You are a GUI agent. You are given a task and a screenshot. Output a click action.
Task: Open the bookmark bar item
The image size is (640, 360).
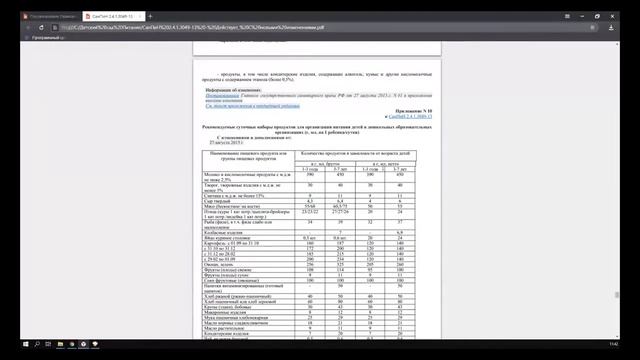coord(45,38)
